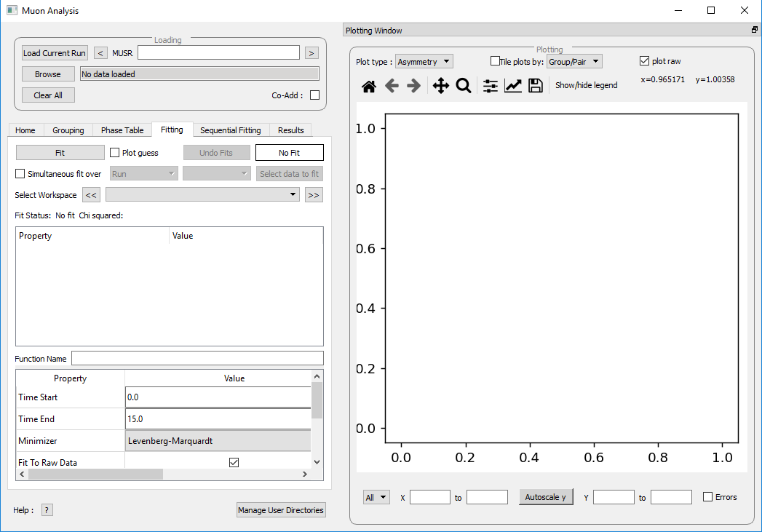This screenshot has width=762, height=532.
Task: Activate the Zoom magnifier tool
Action: tap(463, 86)
